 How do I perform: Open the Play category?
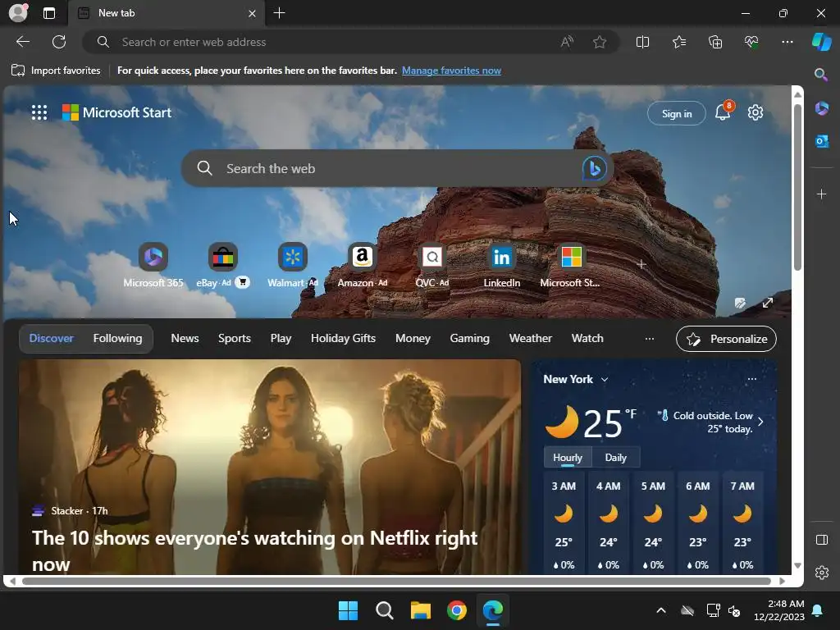[281, 338]
